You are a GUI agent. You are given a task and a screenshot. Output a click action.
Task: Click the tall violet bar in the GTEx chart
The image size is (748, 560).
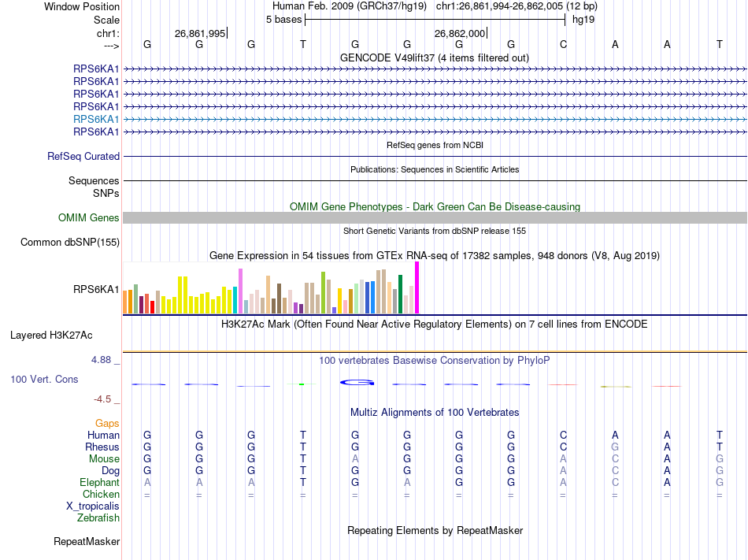(x=240, y=291)
